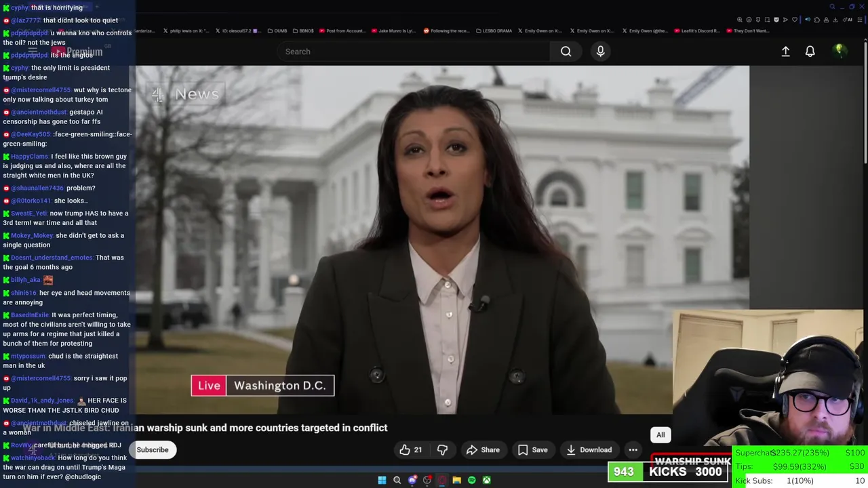Click the video title about Iranian warship

tap(206, 428)
